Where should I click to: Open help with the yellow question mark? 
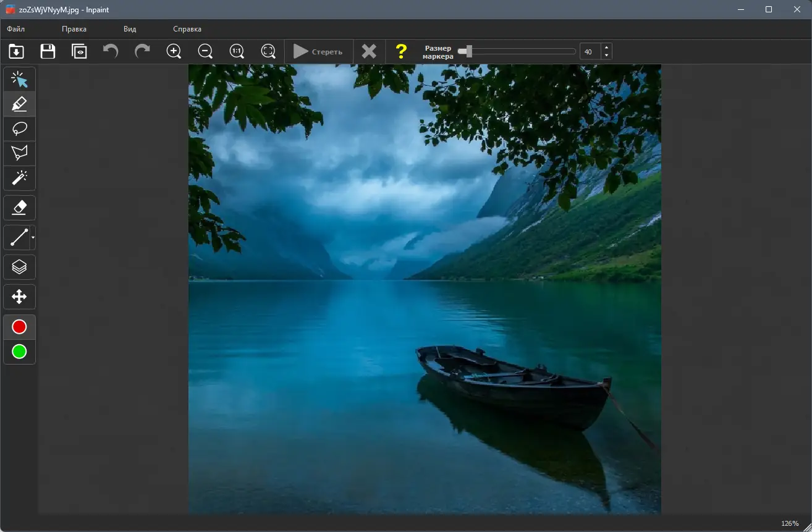pyautogui.click(x=401, y=51)
